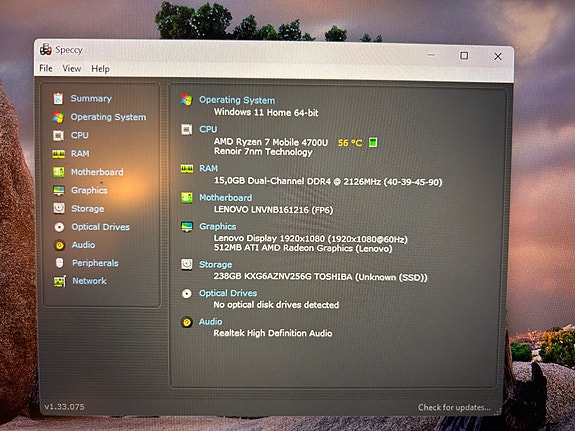Open the View menu

point(72,69)
